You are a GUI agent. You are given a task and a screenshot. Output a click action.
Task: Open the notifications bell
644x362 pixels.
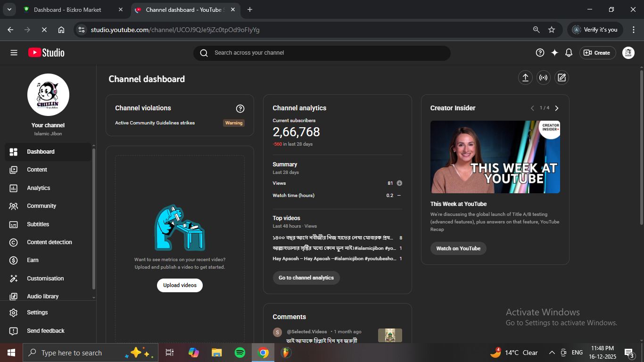point(569,53)
